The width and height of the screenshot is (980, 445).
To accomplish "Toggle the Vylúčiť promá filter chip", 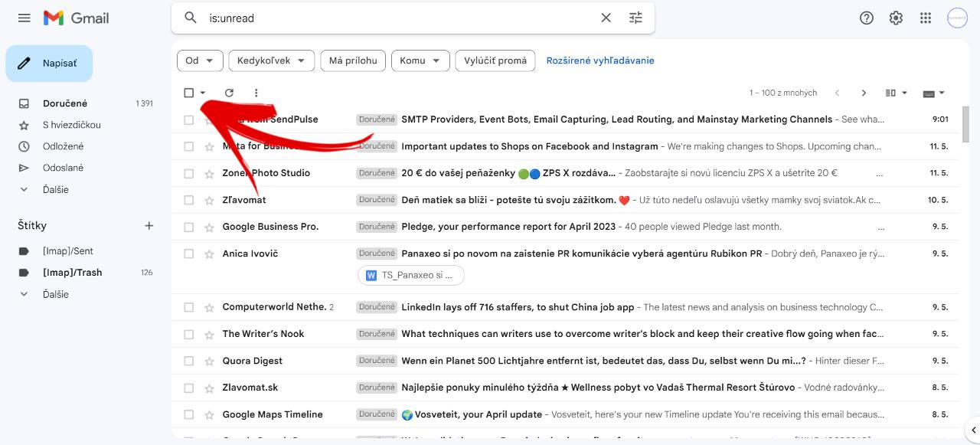I will coord(495,61).
